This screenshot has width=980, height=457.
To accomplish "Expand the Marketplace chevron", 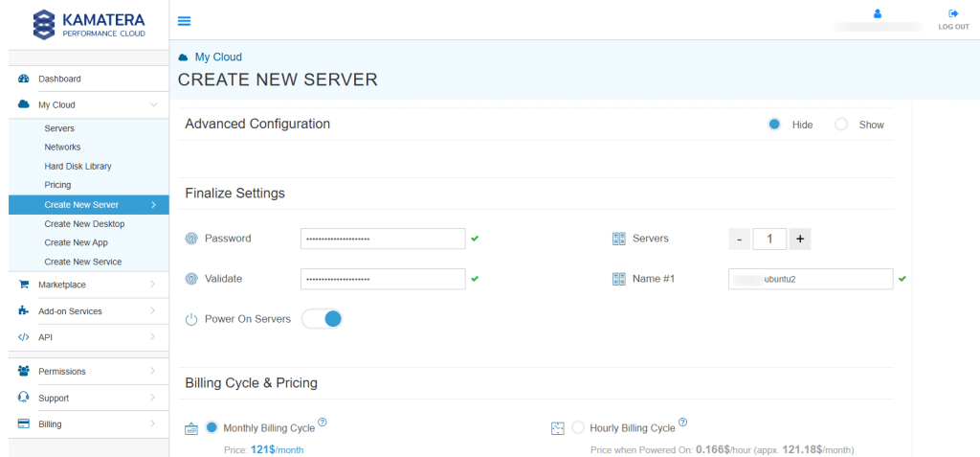I will pos(153,285).
